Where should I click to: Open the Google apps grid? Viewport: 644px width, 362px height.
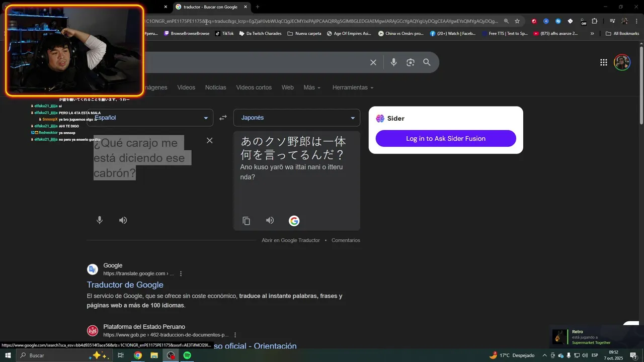pyautogui.click(x=604, y=62)
